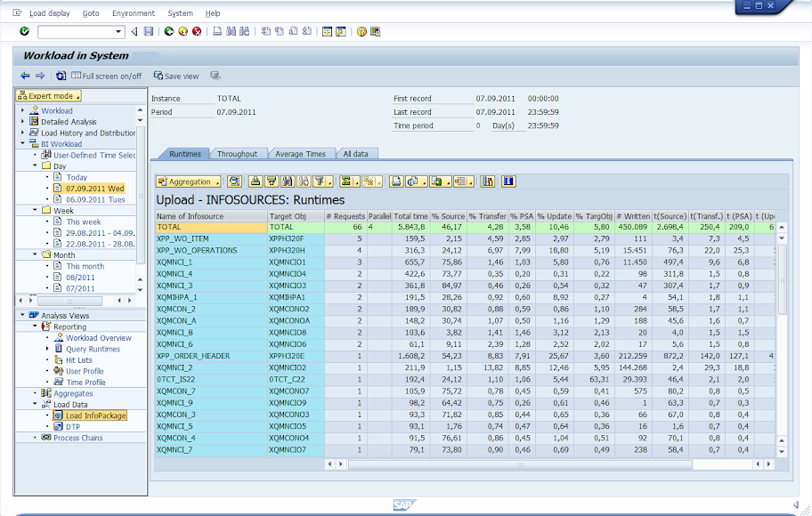The height and width of the screenshot is (516, 812).
Task: Open the Goto menu
Action: pos(91,13)
